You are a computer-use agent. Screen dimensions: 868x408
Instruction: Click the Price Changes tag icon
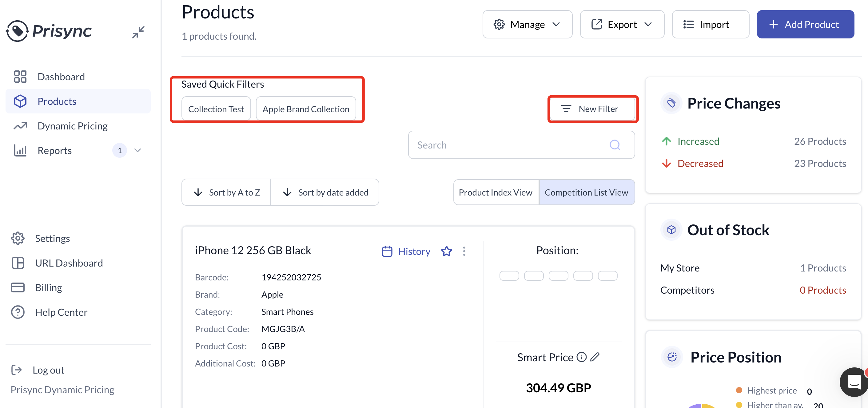click(671, 103)
